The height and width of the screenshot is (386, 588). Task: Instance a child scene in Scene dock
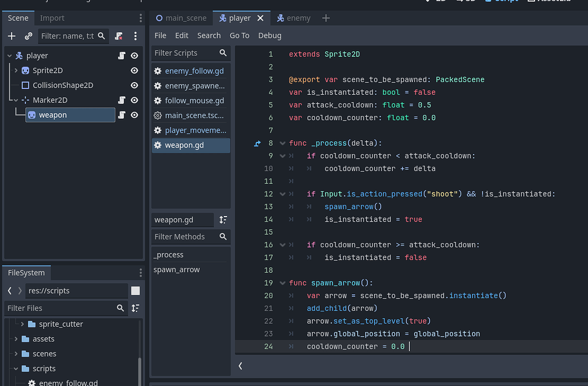click(x=28, y=36)
